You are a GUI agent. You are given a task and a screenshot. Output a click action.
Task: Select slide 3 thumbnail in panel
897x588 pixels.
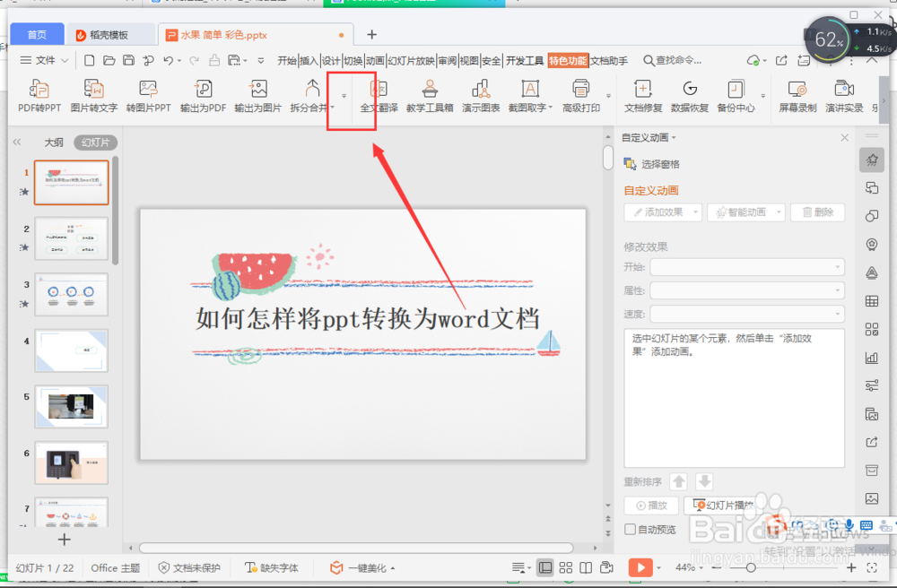tap(71, 294)
